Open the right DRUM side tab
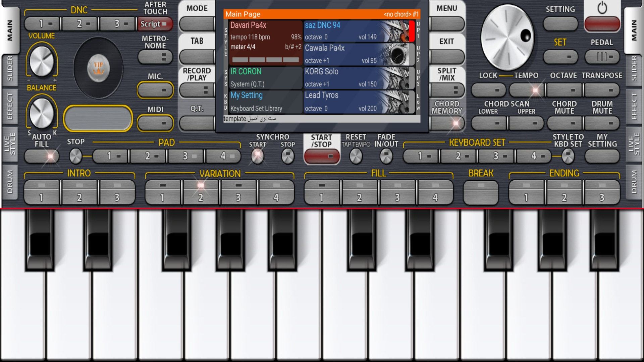644x362 pixels. pos(634,182)
